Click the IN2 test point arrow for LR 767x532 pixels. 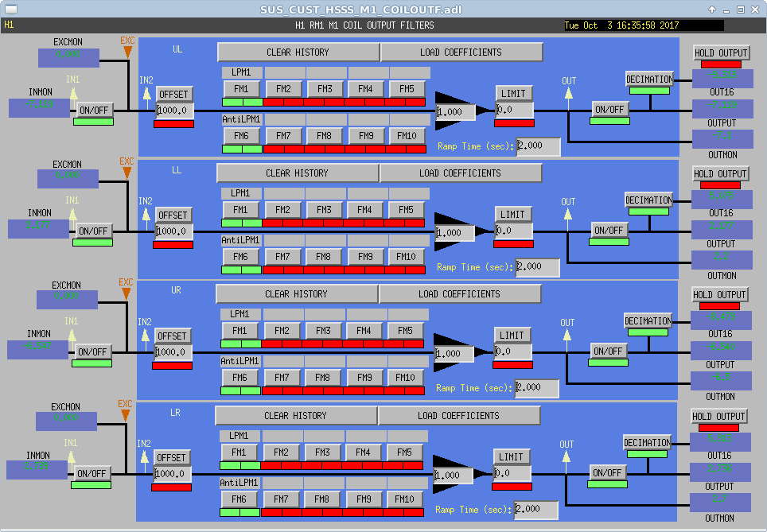point(144,458)
